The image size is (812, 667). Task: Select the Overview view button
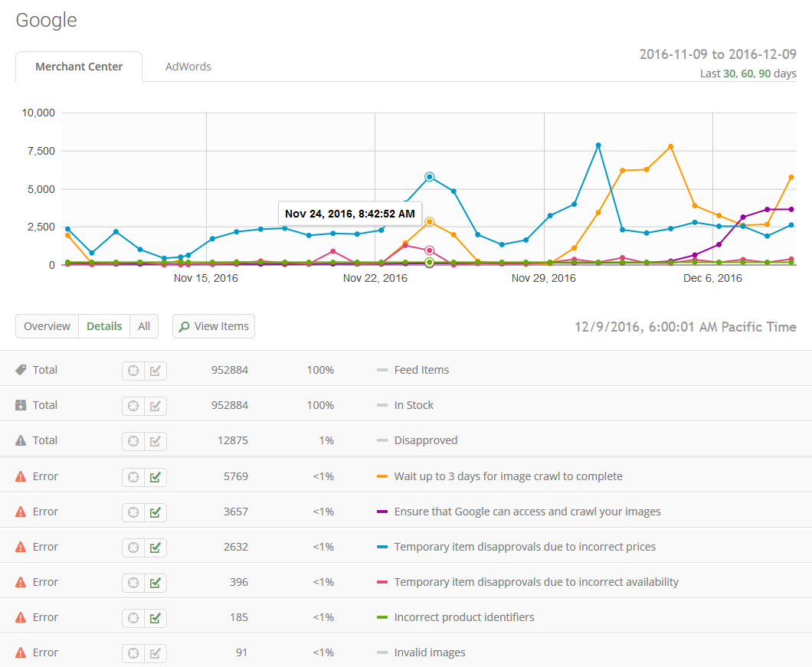47,326
